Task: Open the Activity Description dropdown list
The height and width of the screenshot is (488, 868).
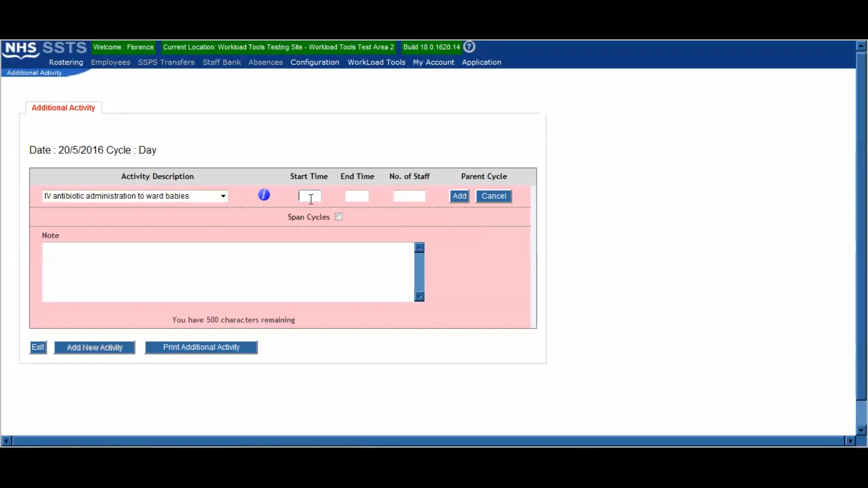Action: pos(223,196)
